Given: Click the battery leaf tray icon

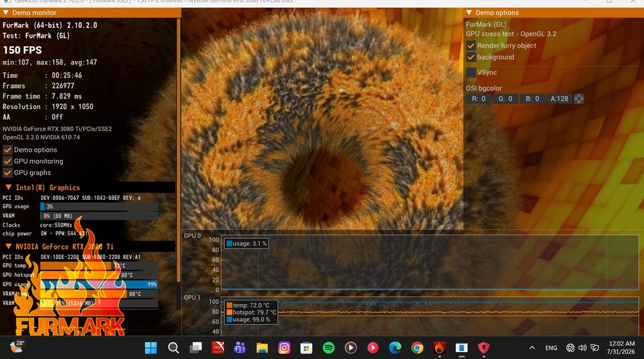Looking at the screenshot, I should click(594, 348).
